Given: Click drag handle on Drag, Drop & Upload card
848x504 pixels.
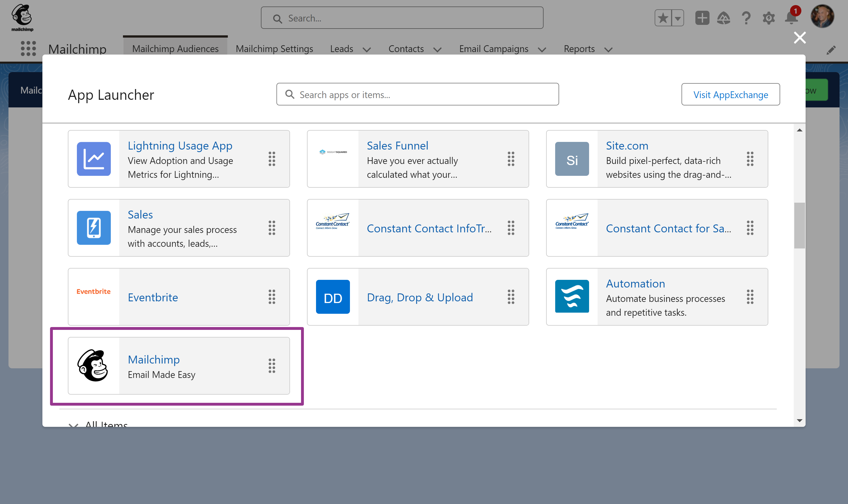Looking at the screenshot, I should coord(511,297).
